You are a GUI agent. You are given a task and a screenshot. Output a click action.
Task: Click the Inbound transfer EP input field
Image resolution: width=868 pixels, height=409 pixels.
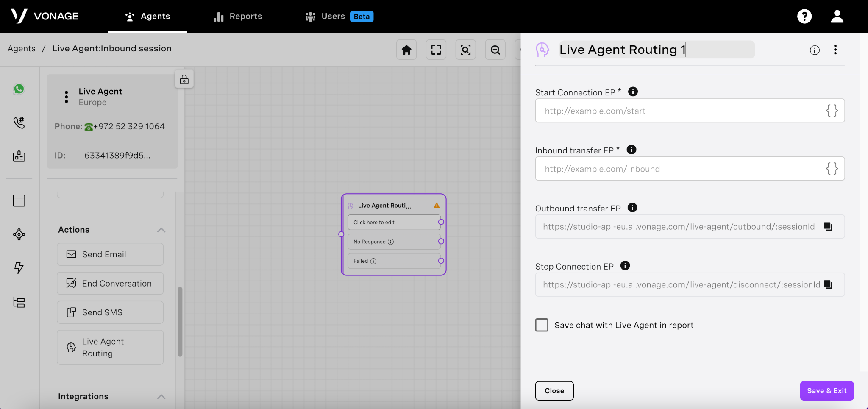coord(678,169)
